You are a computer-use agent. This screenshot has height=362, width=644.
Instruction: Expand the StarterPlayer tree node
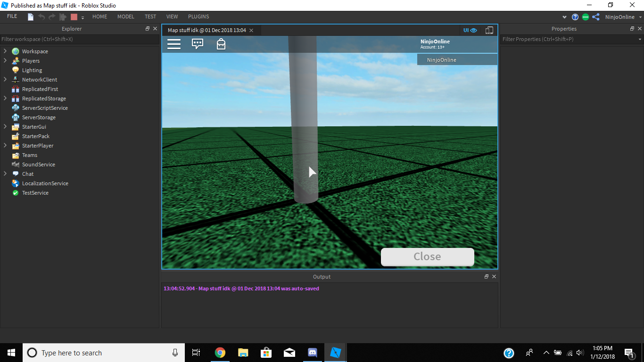click(x=5, y=145)
